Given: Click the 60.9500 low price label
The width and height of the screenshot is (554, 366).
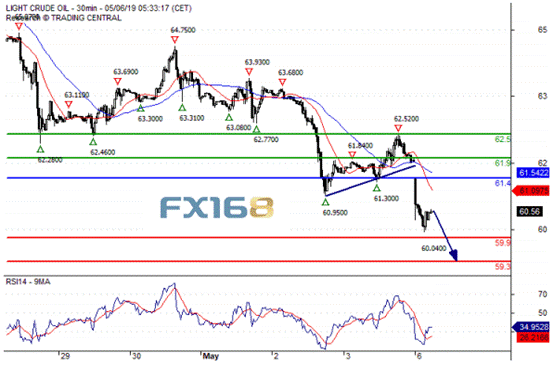Looking at the screenshot, I should [x=335, y=213].
